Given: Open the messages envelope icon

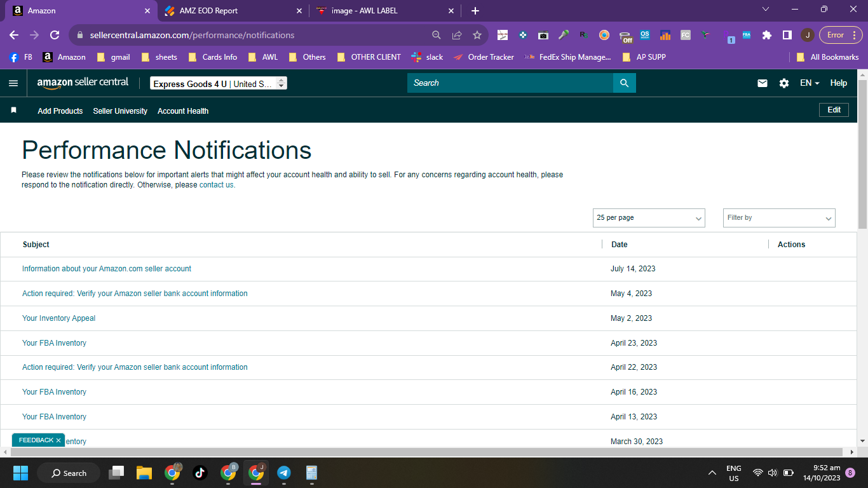Looking at the screenshot, I should [763, 83].
